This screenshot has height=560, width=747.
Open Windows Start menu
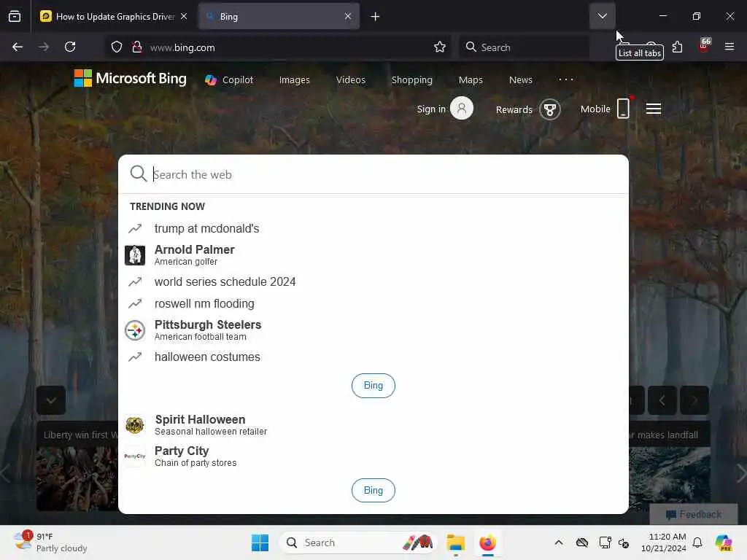click(x=260, y=542)
